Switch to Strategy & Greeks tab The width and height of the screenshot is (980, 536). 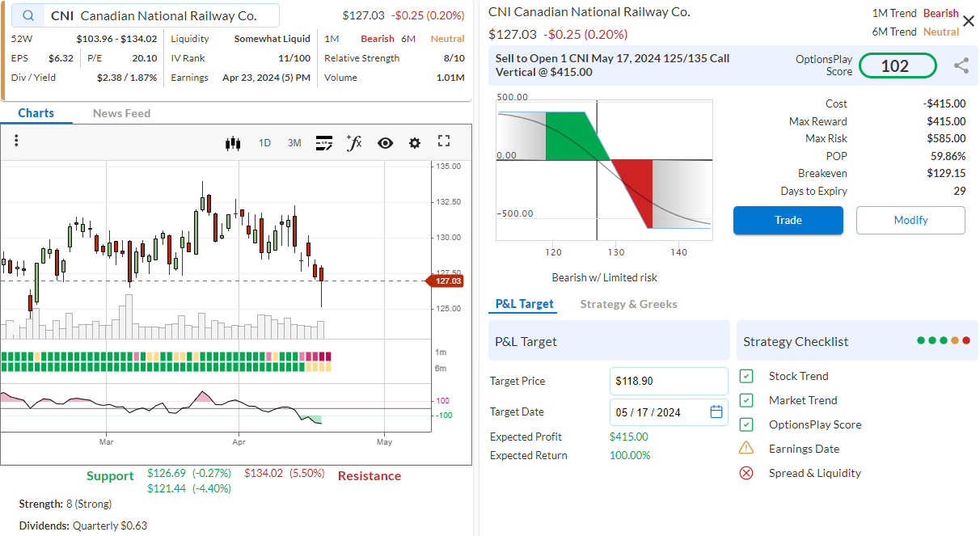point(629,304)
